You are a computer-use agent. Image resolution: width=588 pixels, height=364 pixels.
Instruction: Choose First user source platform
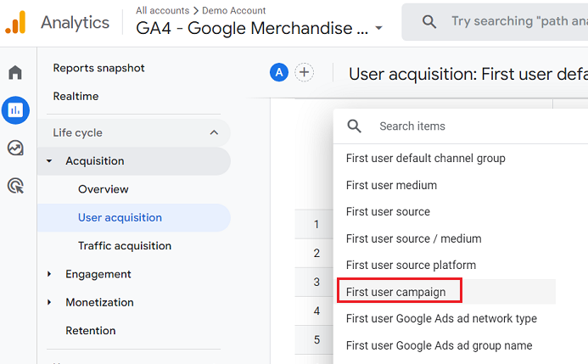411,266
